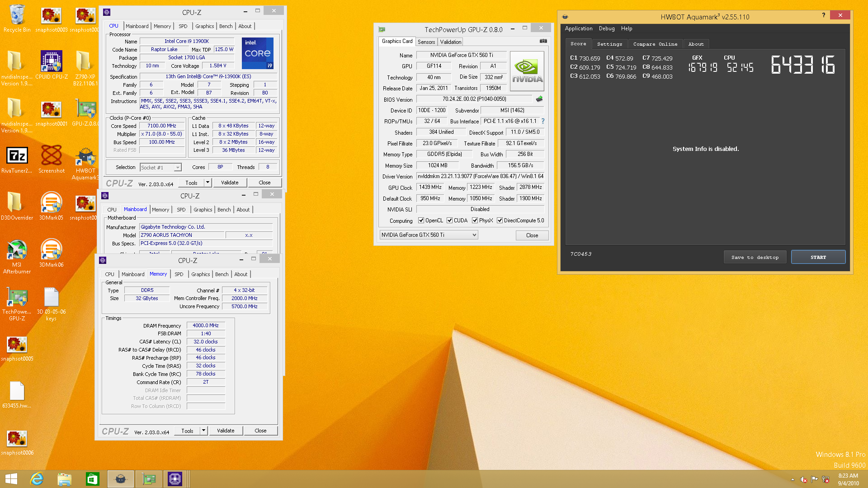Switch to CPU-Z taskbar button
Screen dimensions: 868x488
(175, 479)
